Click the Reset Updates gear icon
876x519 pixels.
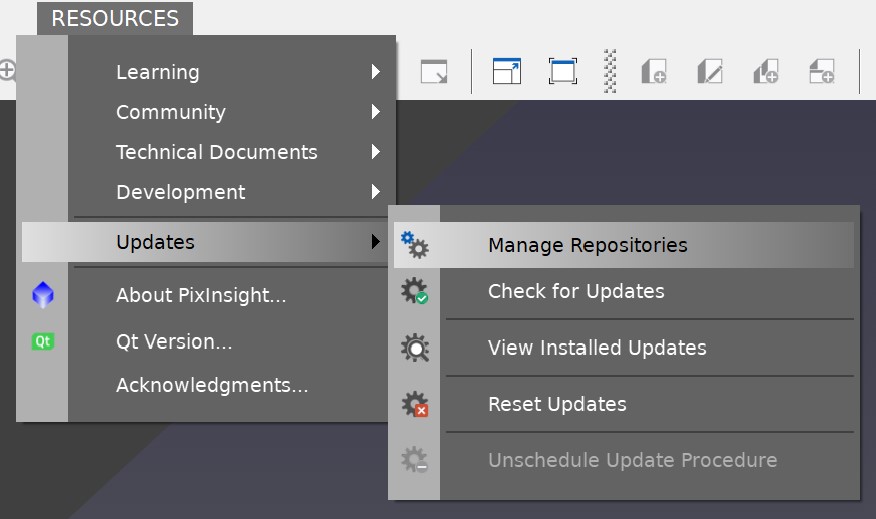[x=414, y=405]
